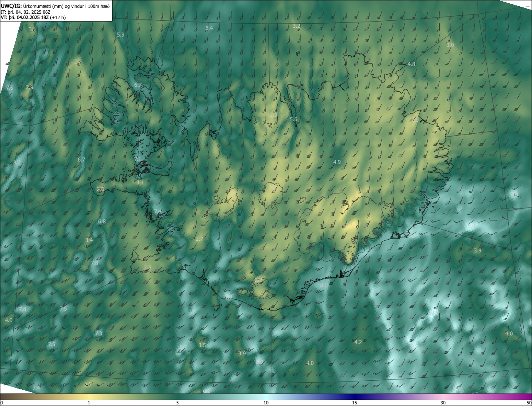Viewport: 532px width, 406px height.
Task: Click the map value '3.5'
Action: [202, 345]
